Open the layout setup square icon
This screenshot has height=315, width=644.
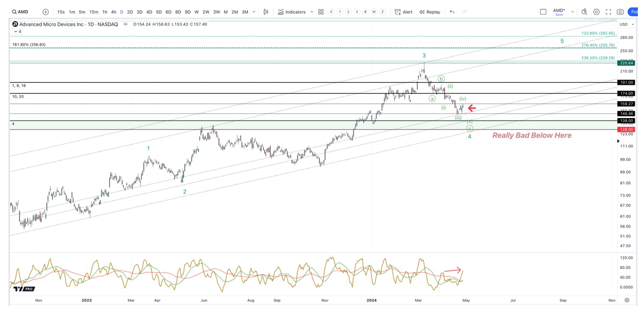[x=543, y=12]
